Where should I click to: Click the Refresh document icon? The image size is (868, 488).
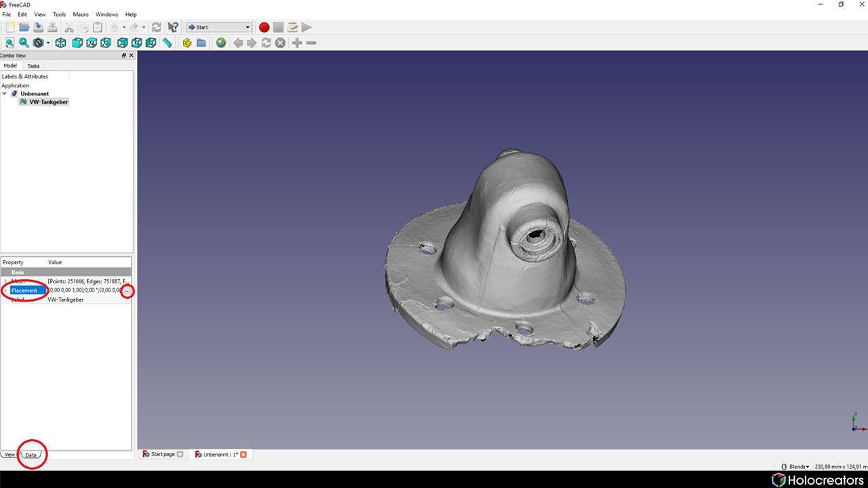point(156,27)
